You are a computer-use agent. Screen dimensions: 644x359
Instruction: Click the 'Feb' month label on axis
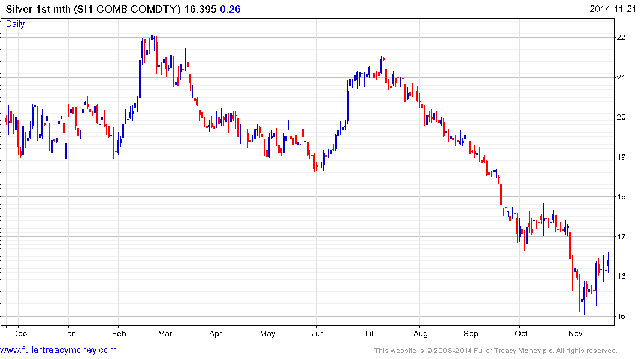point(119,333)
